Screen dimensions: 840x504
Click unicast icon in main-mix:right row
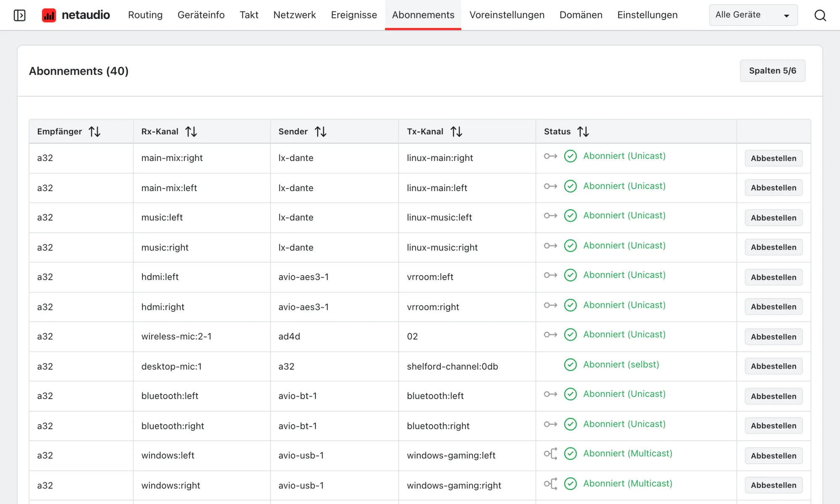click(x=550, y=156)
